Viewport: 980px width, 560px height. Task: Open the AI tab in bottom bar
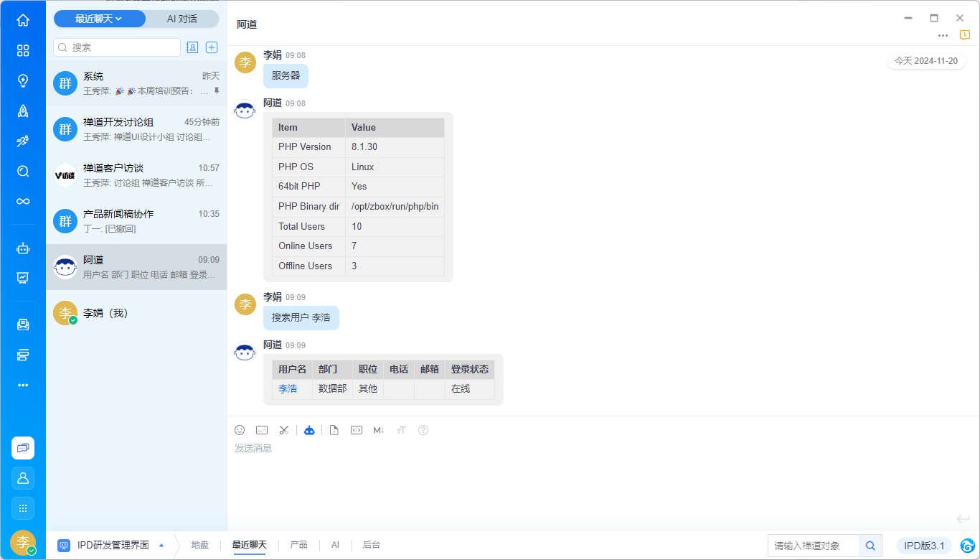point(335,545)
